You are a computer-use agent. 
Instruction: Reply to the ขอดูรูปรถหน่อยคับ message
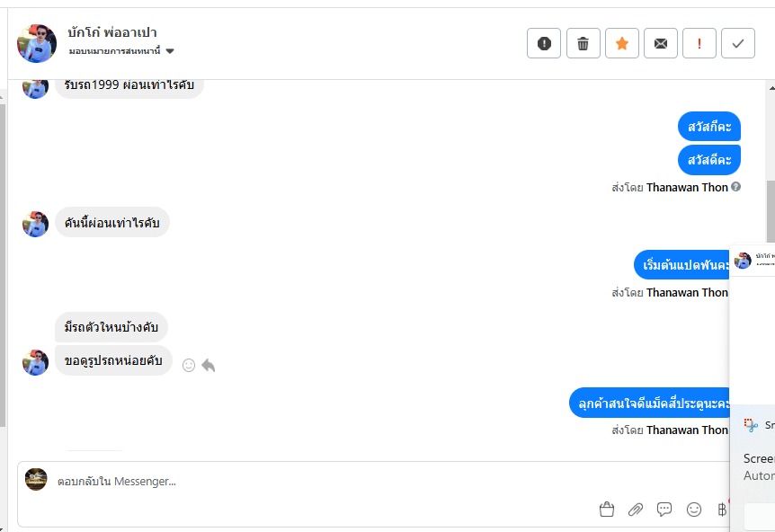pos(209,365)
